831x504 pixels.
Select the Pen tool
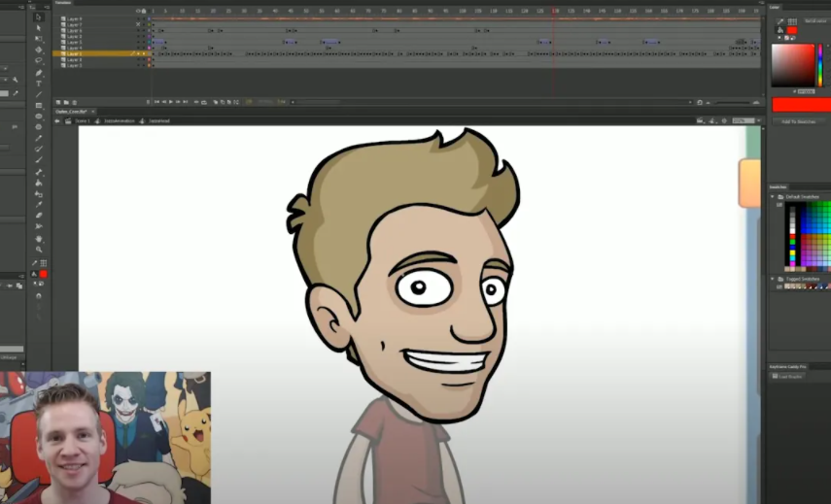[x=39, y=73]
